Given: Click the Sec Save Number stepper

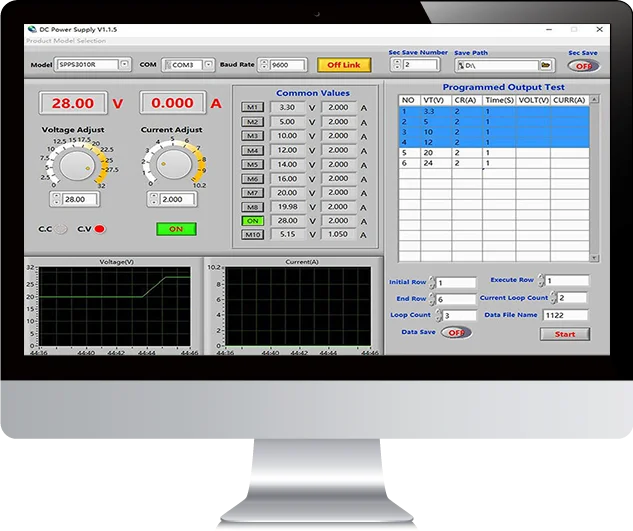Looking at the screenshot, I should click(x=397, y=65).
